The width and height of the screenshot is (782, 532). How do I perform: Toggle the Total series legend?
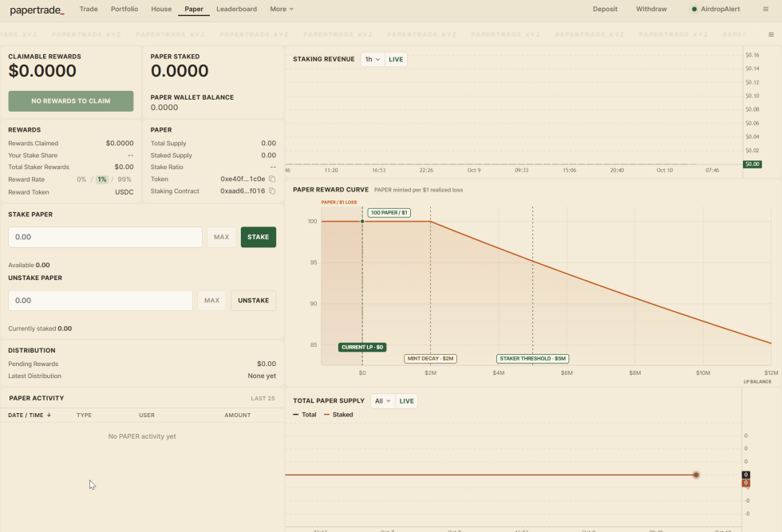(305, 415)
